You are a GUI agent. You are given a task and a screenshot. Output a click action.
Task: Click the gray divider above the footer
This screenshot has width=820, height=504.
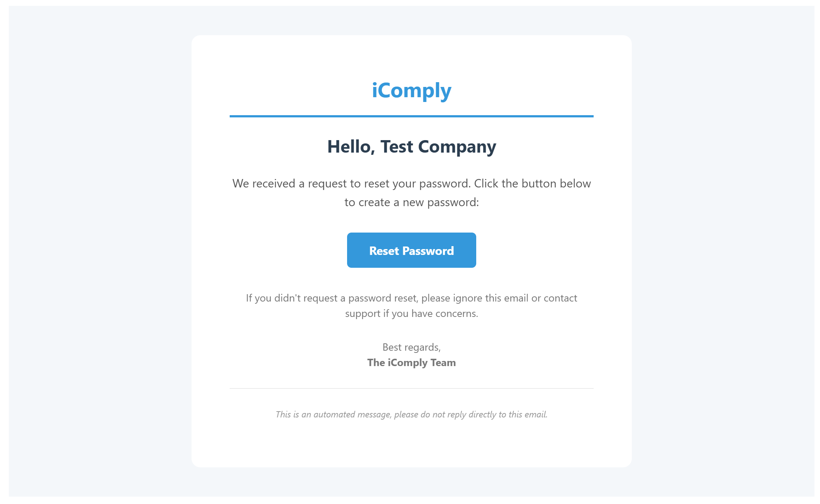pos(411,388)
